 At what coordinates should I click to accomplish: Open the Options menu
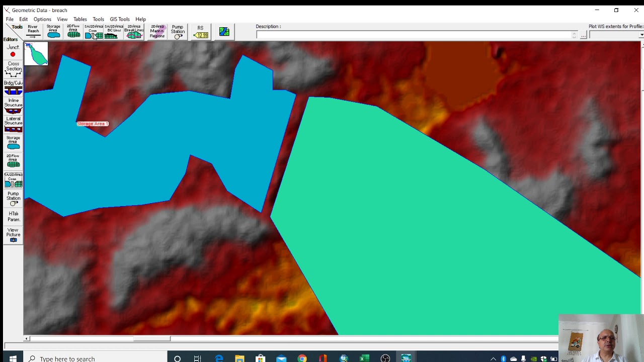coord(42,19)
